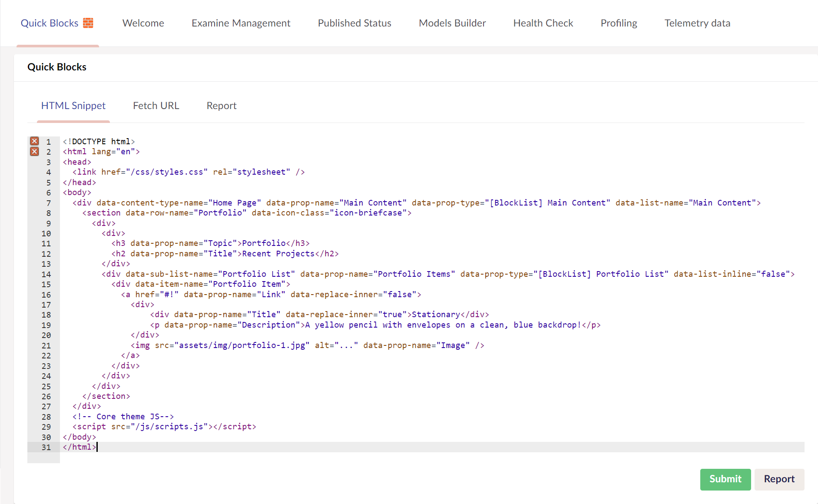Click the 'Portfolio Item' div line

click(201, 284)
